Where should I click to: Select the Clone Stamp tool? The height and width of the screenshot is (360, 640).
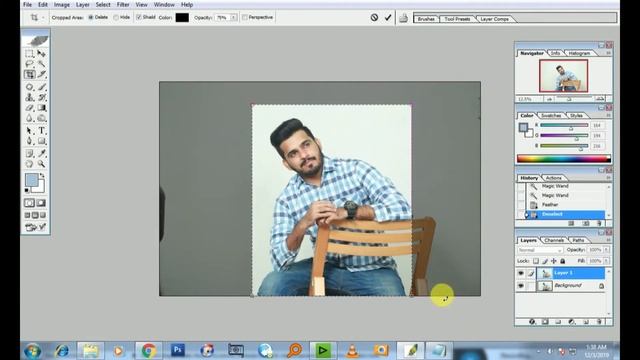(x=29, y=98)
